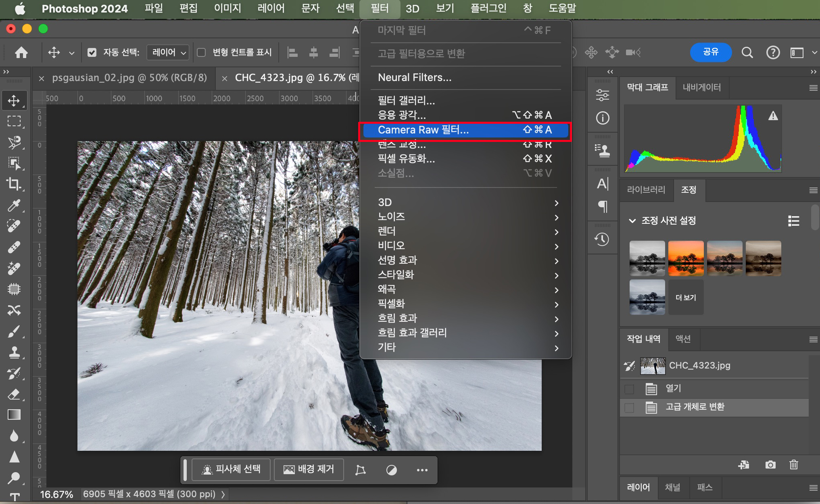Switch to the 내비게이터 tab
820x504 pixels.
coord(701,87)
